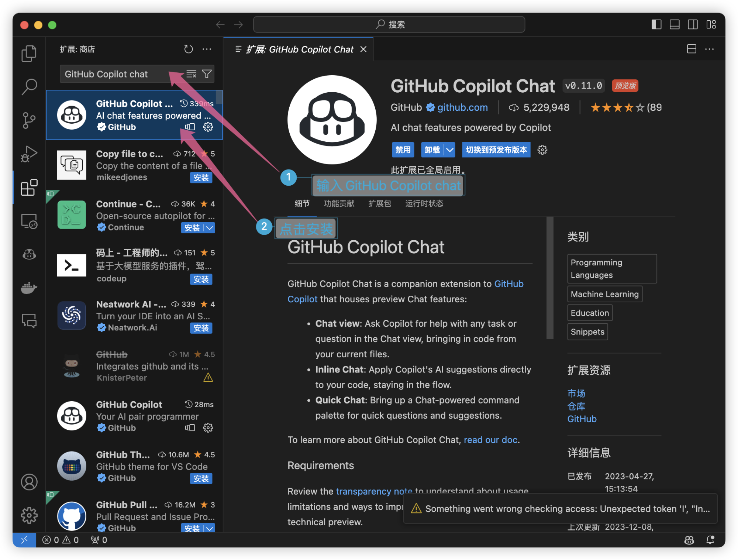The width and height of the screenshot is (738, 560).
Task: Open the github.com publisher link
Action: click(462, 107)
